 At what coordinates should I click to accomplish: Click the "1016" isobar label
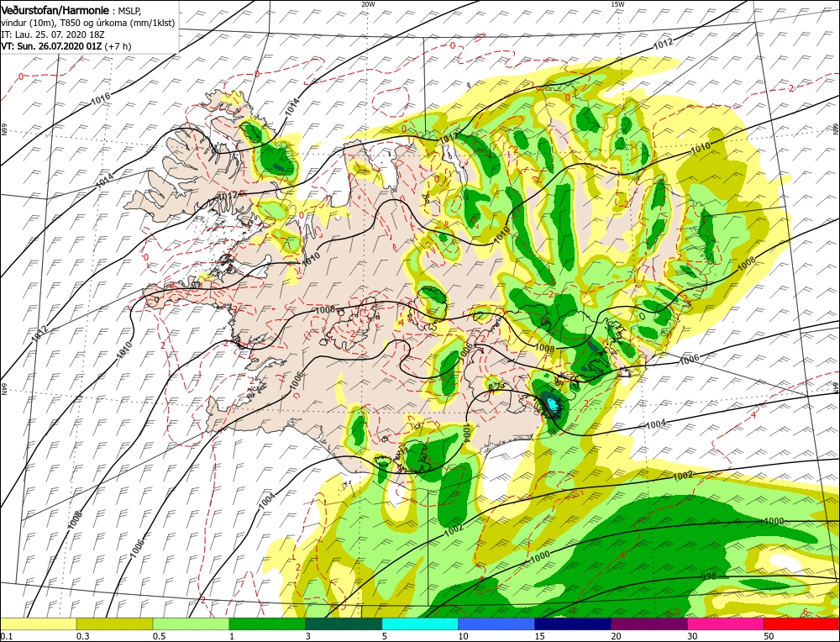pos(100,98)
